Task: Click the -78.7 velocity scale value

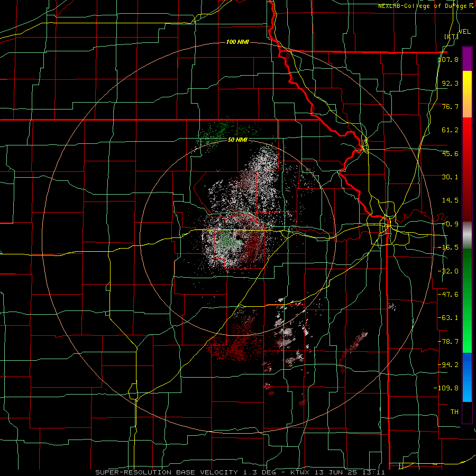Action: pyautogui.click(x=448, y=342)
